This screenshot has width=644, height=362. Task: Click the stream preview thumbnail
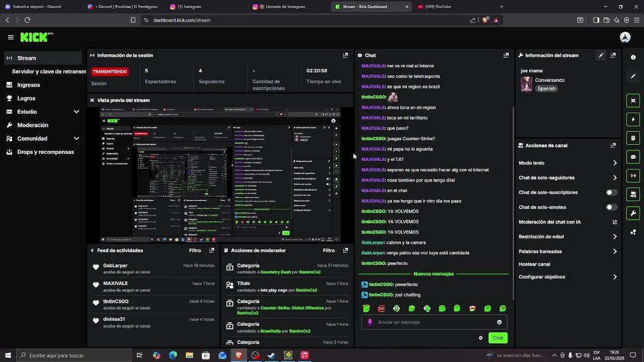point(220,174)
